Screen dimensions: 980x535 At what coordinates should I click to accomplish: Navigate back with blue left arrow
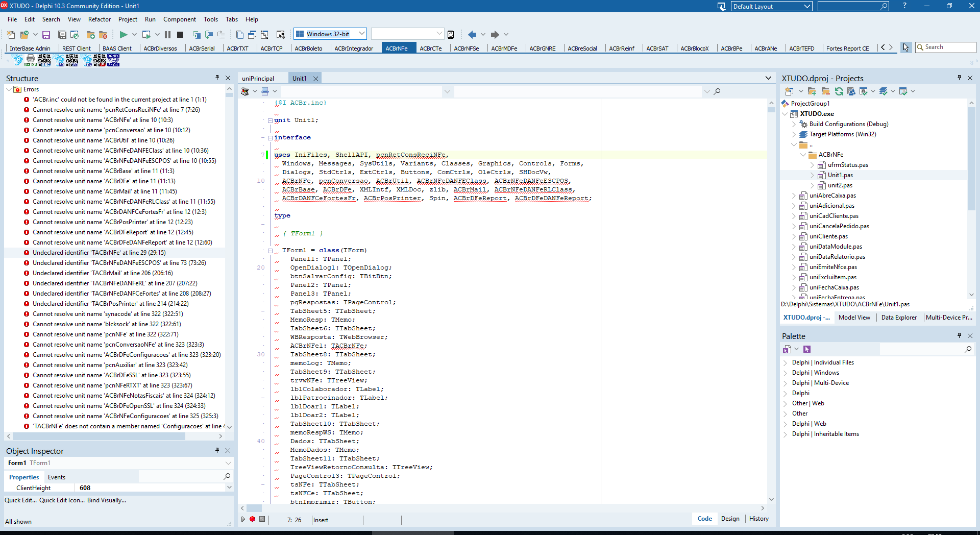pyautogui.click(x=472, y=35)
